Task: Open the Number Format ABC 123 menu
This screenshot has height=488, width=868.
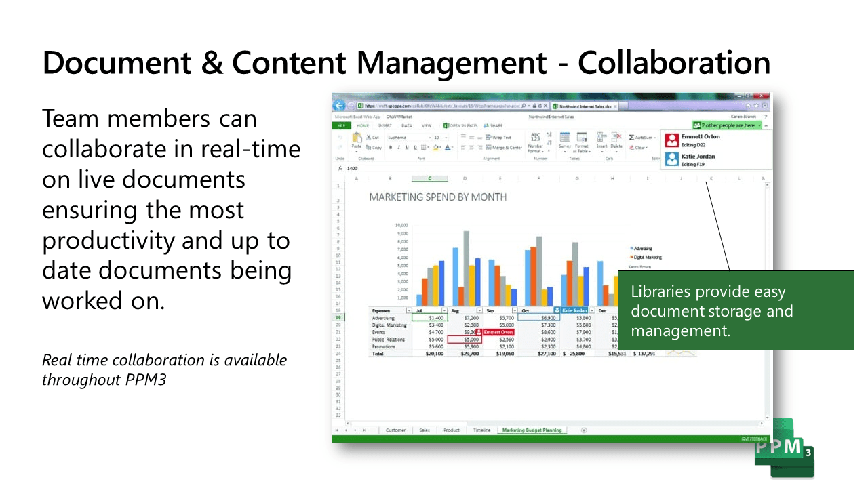Action: pos(535,141)
